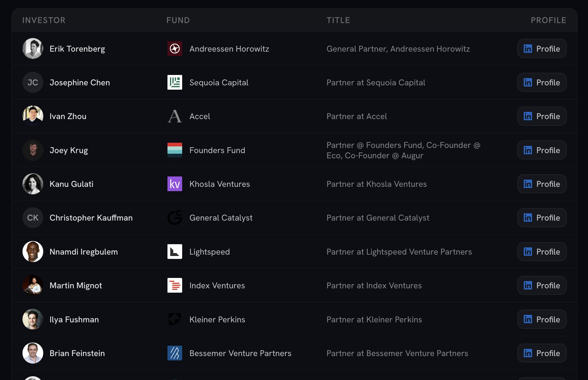Select the name Joey Krug
Image resolution: width=588 pixels, height=380 pixels.
pos(69,150)
